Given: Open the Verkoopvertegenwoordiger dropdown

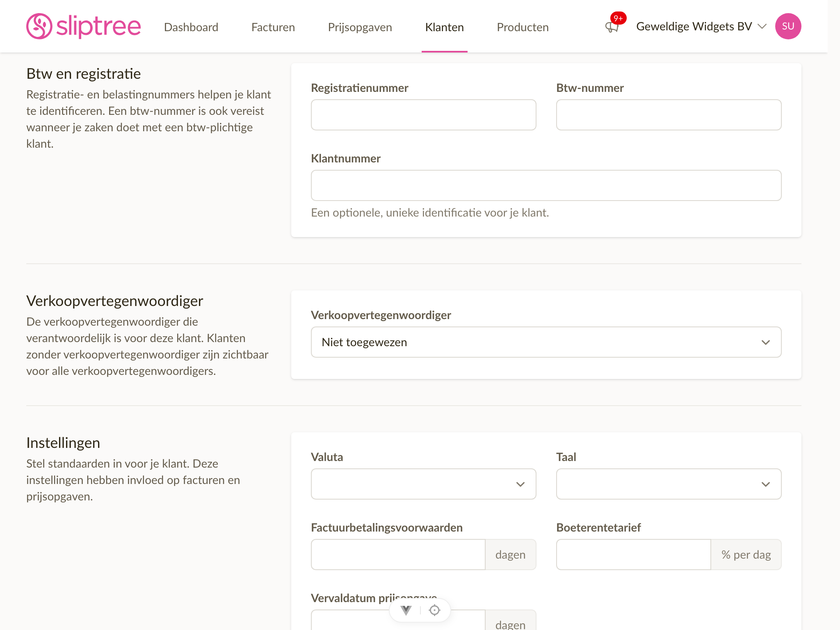Looking at the screenshot, I should pos(546,342).
